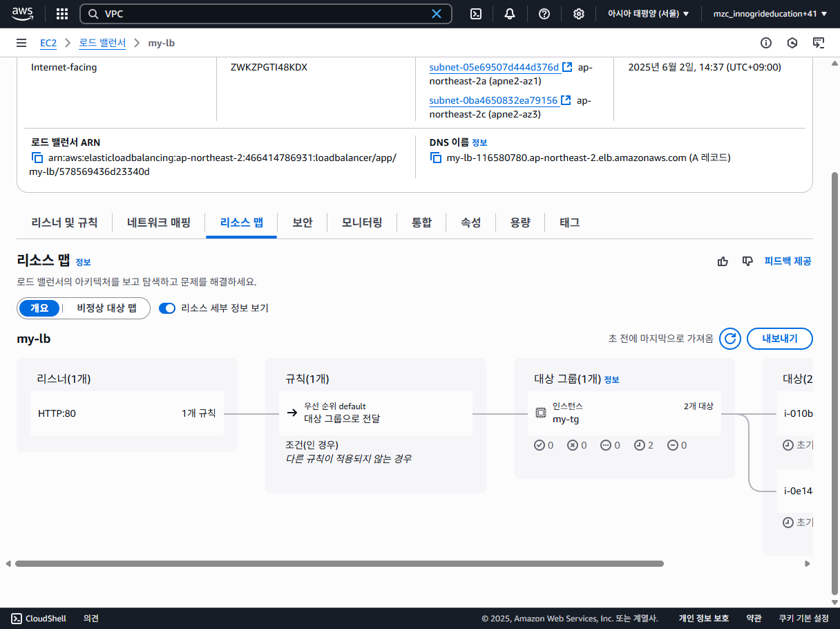Open the notifications bell

point(510,14)
